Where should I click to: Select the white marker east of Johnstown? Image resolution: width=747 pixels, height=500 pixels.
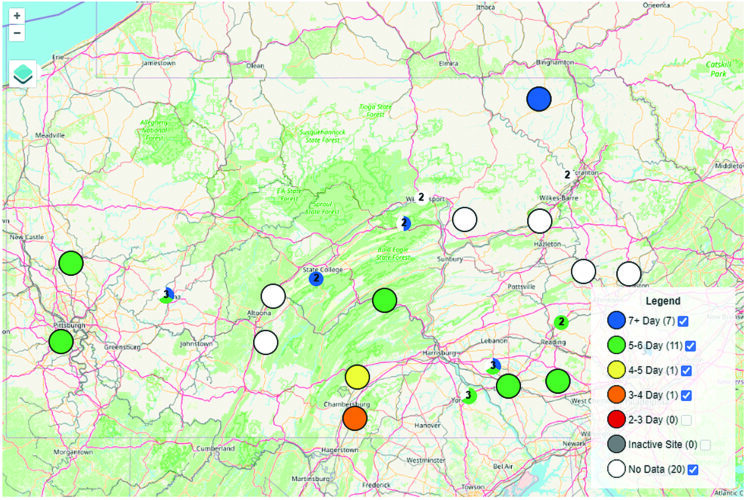coord(266,342)
